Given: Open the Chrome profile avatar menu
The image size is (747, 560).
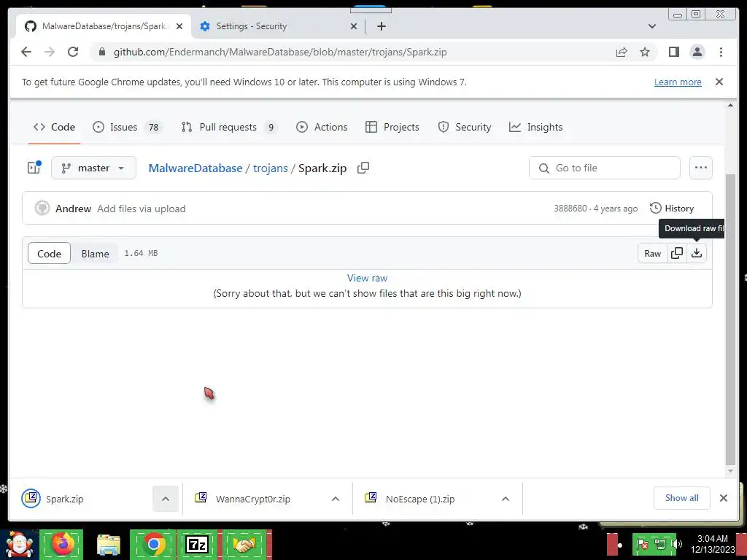Looking at the screenshot, I should [697, 52].
